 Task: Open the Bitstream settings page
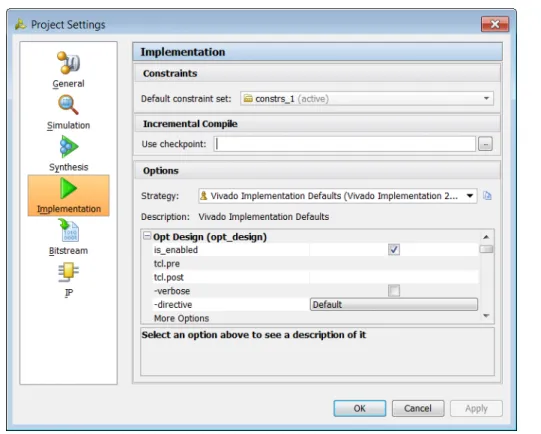[68, 237]
